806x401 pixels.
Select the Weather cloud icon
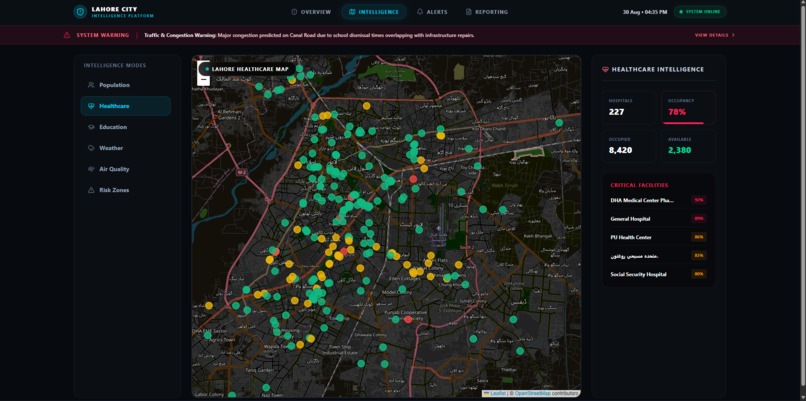tap(91, 148)
